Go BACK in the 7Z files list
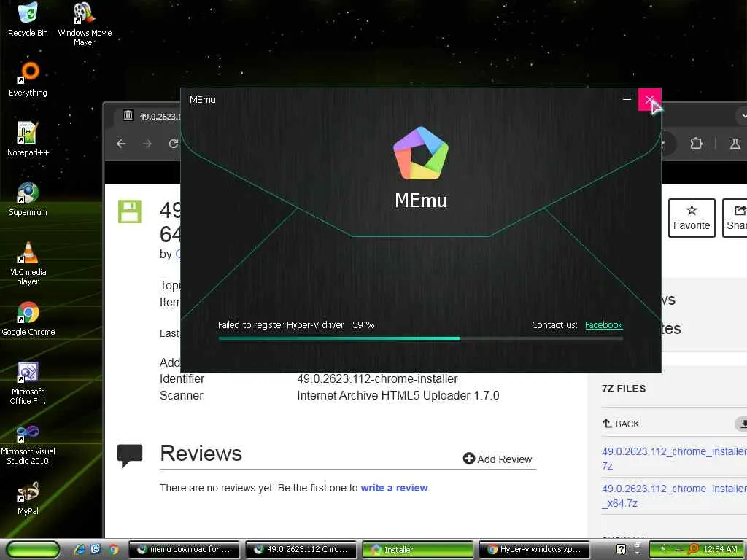Screen dimensions: 747x560 [x=621, y=424]
